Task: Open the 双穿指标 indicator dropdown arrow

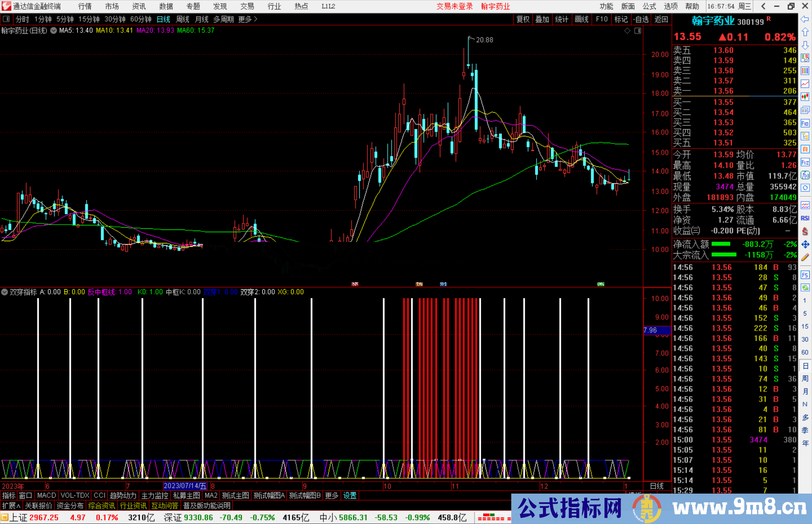Action: pos(5,292)
